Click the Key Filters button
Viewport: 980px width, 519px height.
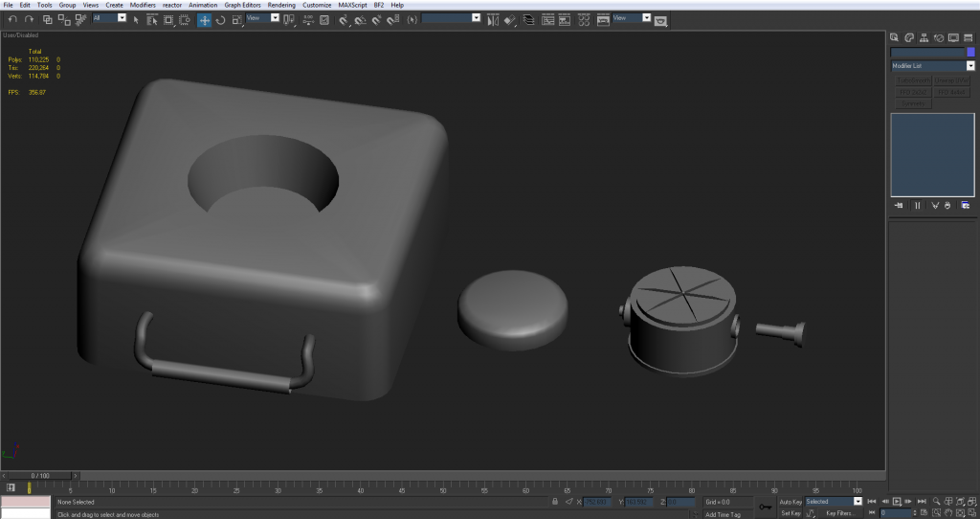(x=839, y=513)
